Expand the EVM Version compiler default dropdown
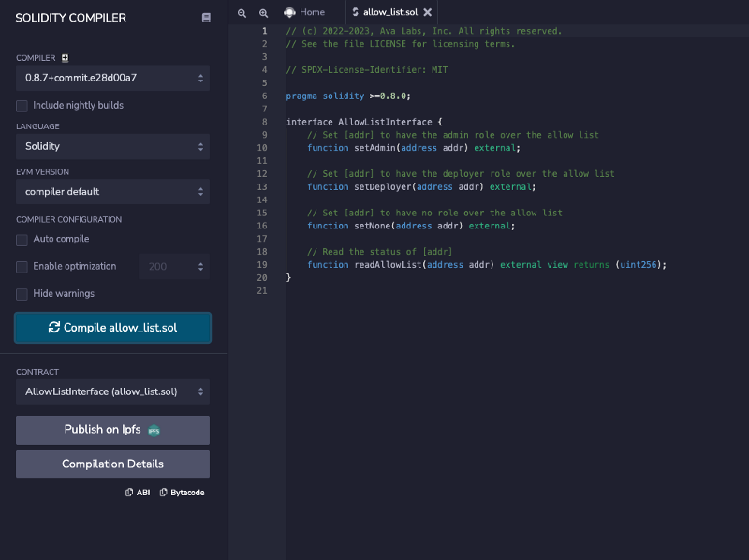The height and width of the screenshot is (560, 749). tap(112, 192)
